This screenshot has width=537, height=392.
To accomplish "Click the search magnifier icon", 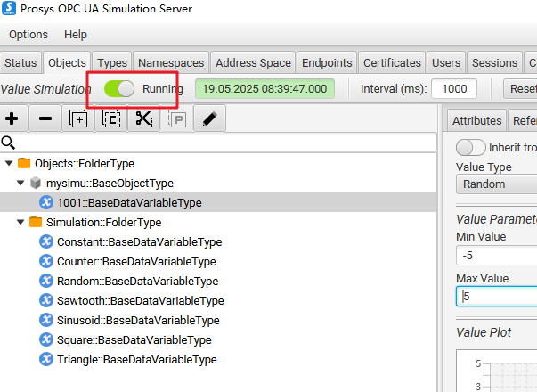I will 8,143.
